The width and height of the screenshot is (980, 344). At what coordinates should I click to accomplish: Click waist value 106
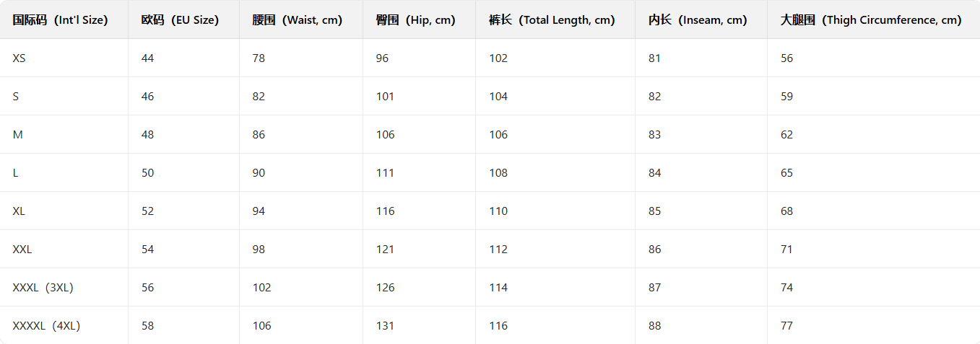click(x=261, y=326)
